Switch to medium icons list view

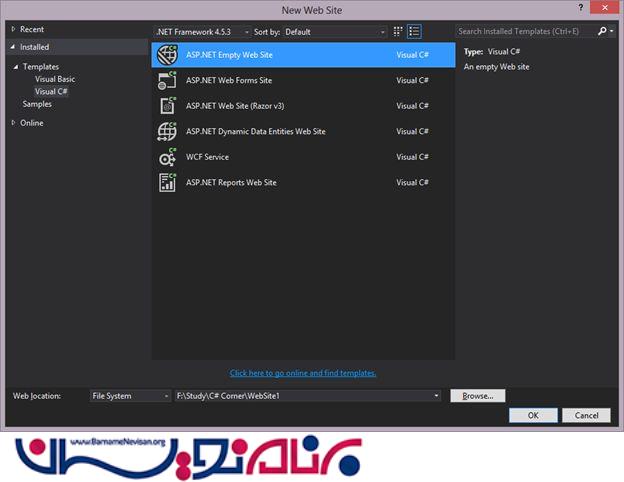[x=414, y=31]
